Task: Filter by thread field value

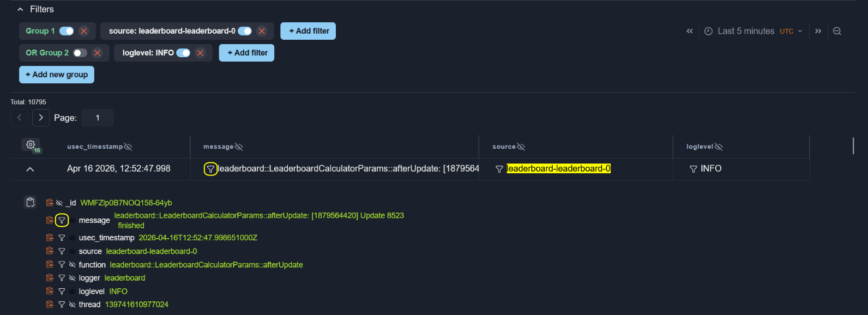Action: (x=62, y=305)
